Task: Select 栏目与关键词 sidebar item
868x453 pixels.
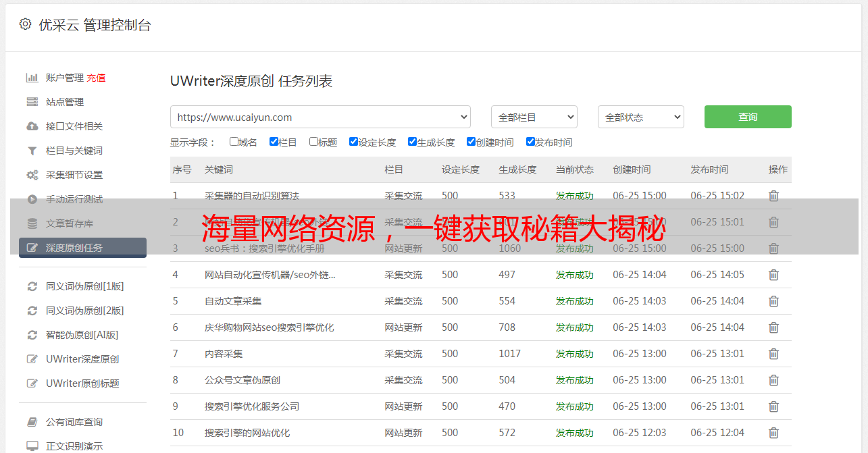Action: (74, 151)
